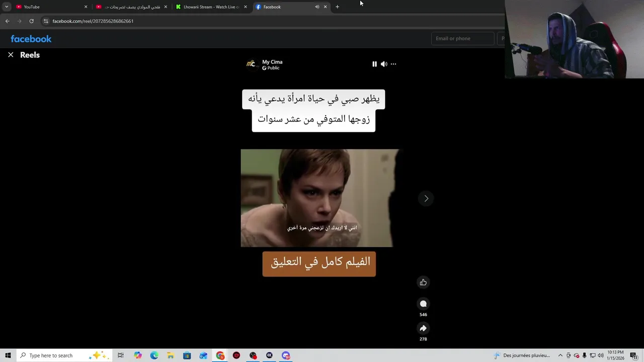Open the reel's three-dot options menu

point(393,64)
